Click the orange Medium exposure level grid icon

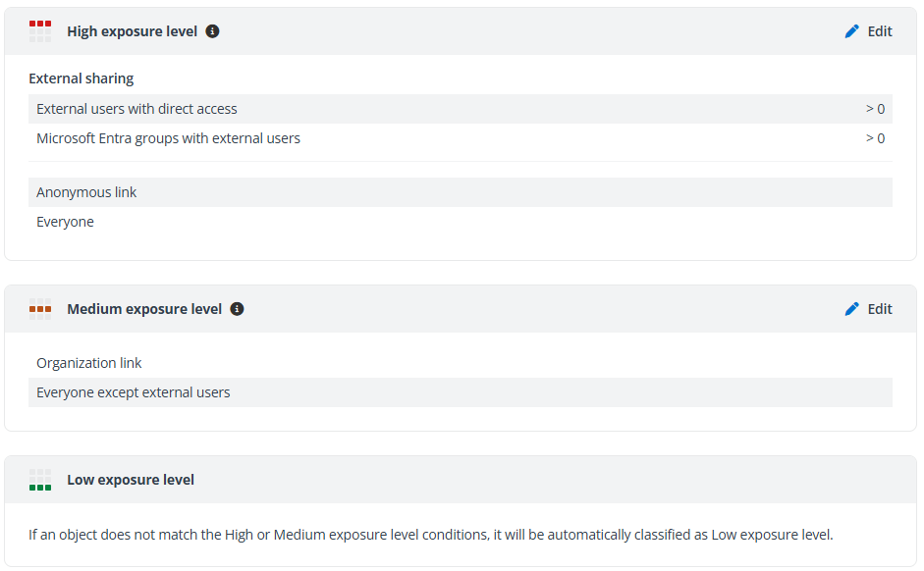[x=40, y=308]
